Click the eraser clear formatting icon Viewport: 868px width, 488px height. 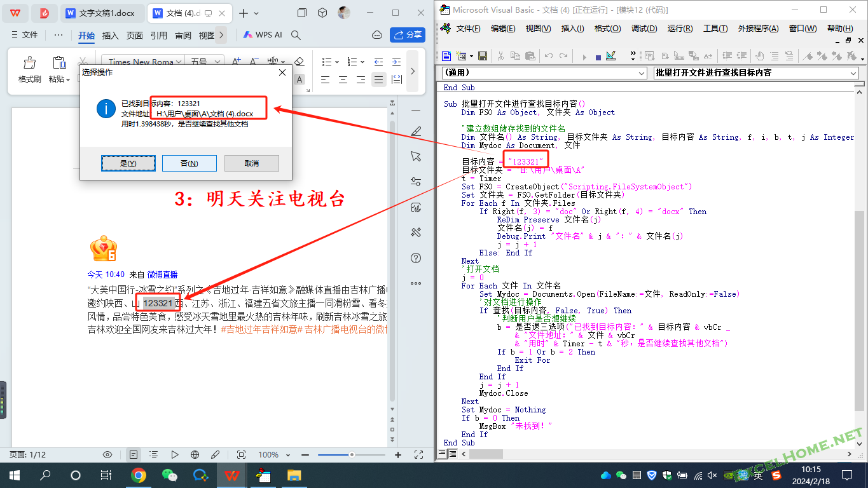300,62
